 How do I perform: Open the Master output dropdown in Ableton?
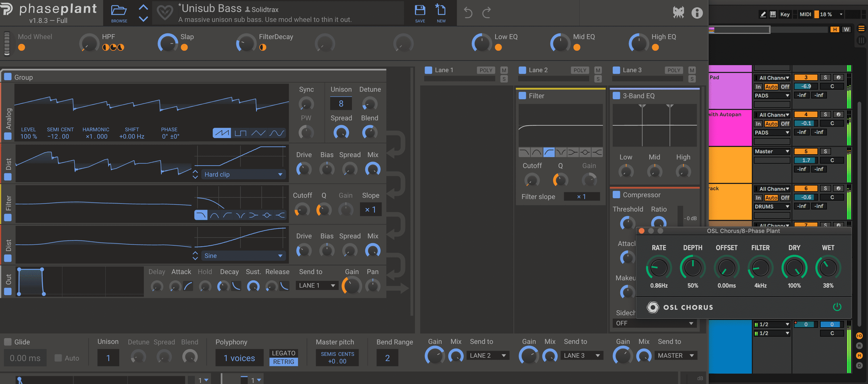coord(772,151)
